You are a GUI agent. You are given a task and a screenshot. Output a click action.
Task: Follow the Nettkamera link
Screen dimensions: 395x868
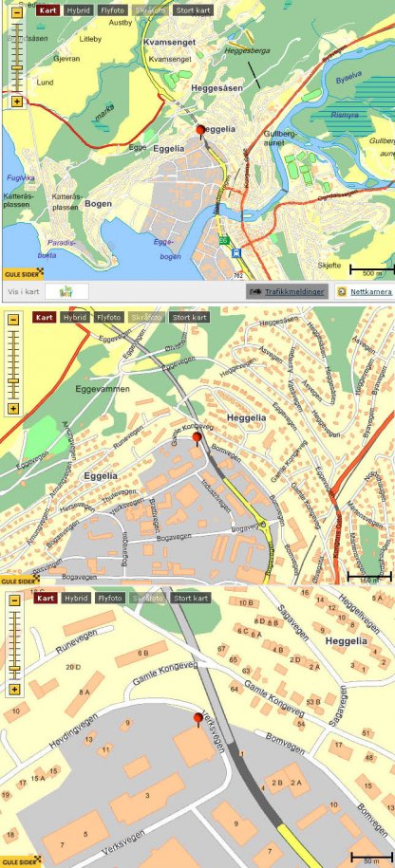click(371, 291)
